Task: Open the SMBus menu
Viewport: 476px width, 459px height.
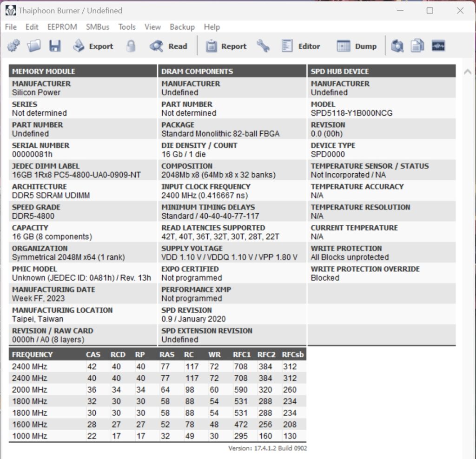Action: tap(98, 27)
